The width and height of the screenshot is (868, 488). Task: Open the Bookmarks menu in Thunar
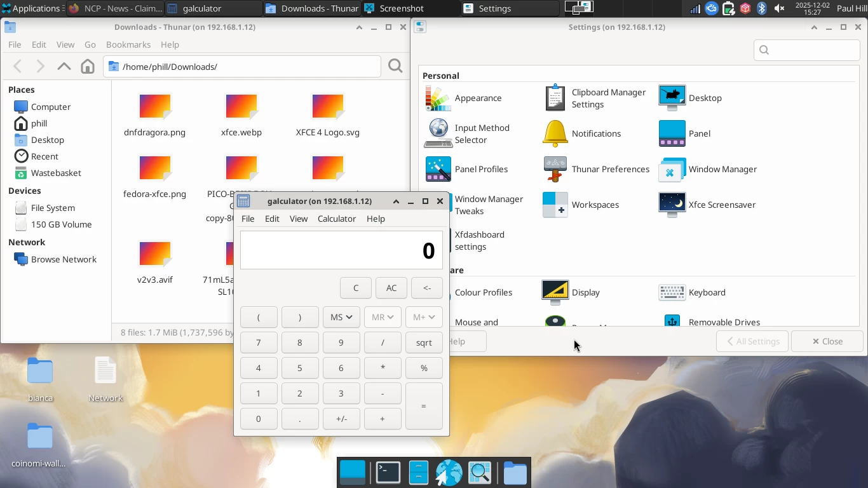coord(128,44)
